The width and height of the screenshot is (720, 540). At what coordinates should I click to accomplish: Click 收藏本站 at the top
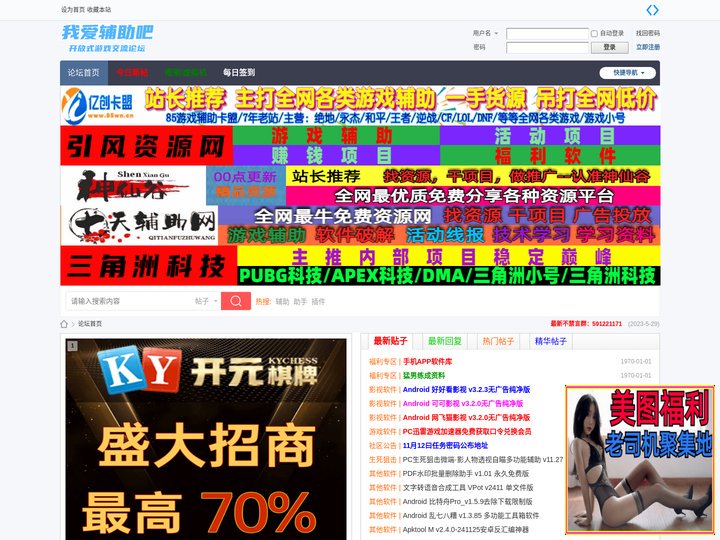click(99, 10)
